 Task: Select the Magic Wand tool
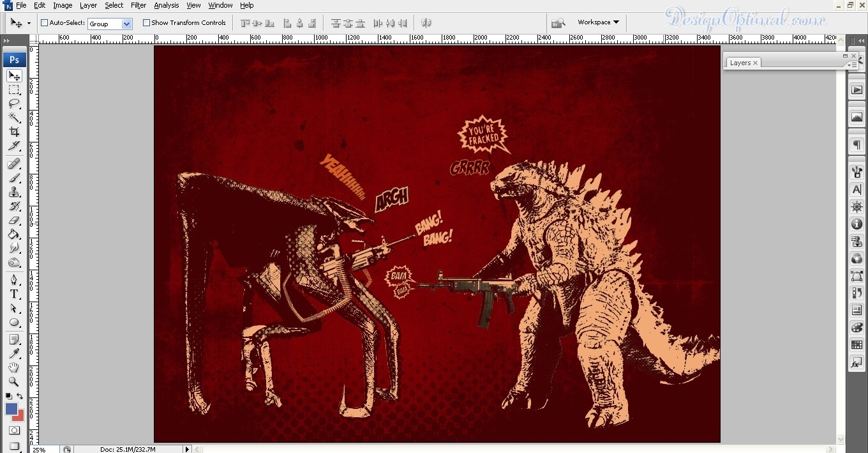click(x=14, y=118)
